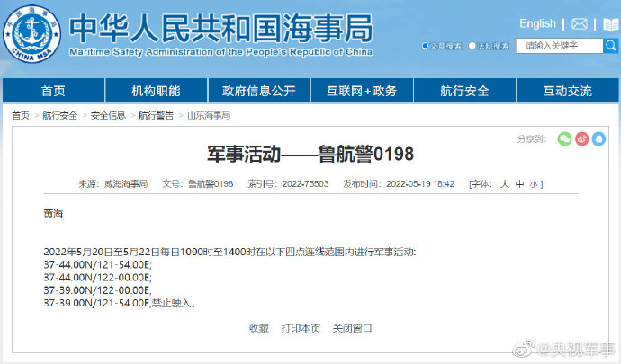Click the China MSA anchor logo
The height and width of the screenshot is (364, 621).
(32, 34)
